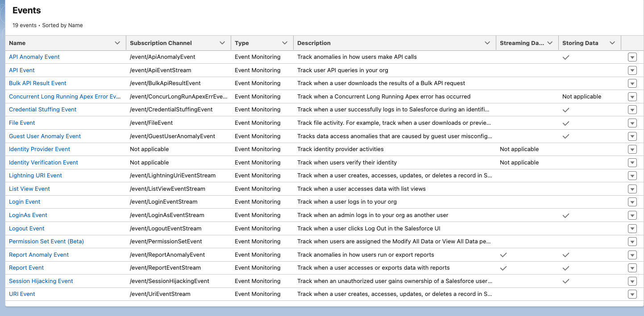Open row actions menu for API Anomaly Event
The image size is (644, 316).
coord(632,57)
